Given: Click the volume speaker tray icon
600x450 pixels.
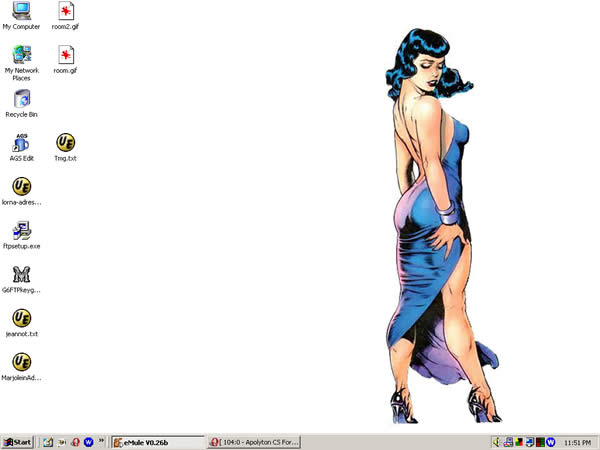Looking at the screenshot, I should click(x=497, y=441).
